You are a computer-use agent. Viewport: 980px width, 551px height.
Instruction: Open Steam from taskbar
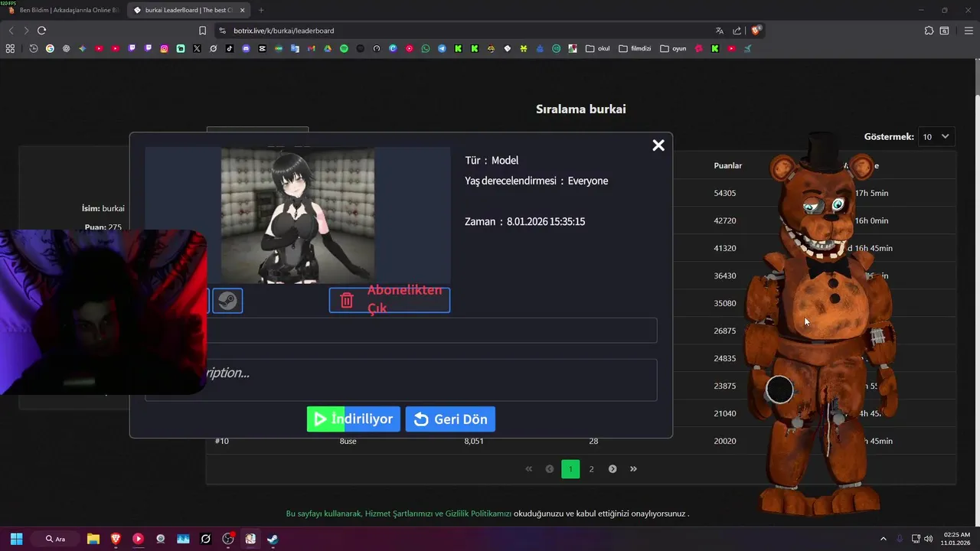[x=273, y=539]
